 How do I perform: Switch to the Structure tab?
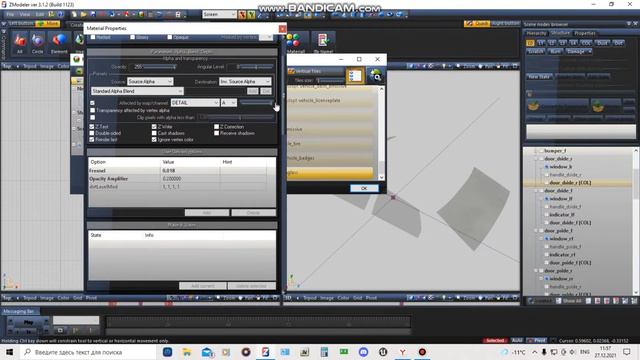click(x=560, y=33)
